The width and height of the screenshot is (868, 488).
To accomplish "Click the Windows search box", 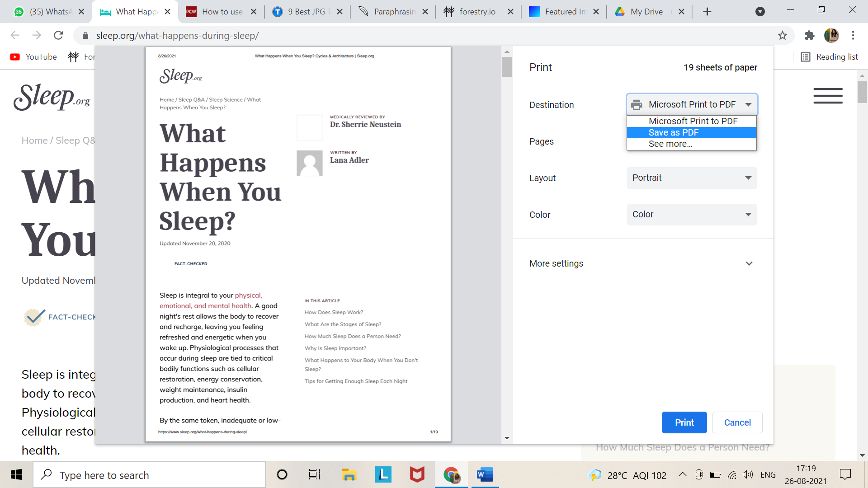I will tap(149, 475).
